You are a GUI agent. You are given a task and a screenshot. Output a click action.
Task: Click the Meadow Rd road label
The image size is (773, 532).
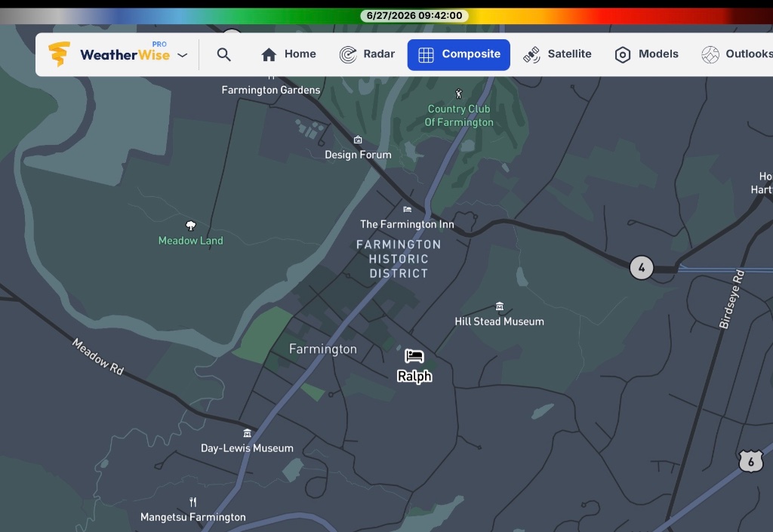[x=98, y=357]
